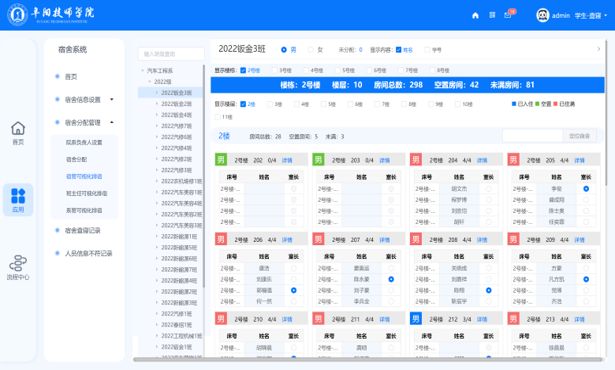Click the home icon in top header
Image resolution: width=615 pixels, height=370 pixels.
[475, 15]
